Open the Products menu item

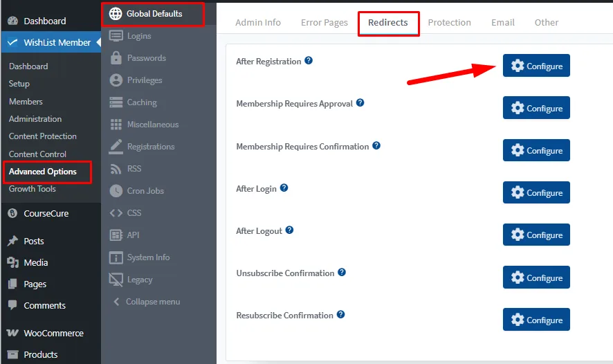[41, 354]
